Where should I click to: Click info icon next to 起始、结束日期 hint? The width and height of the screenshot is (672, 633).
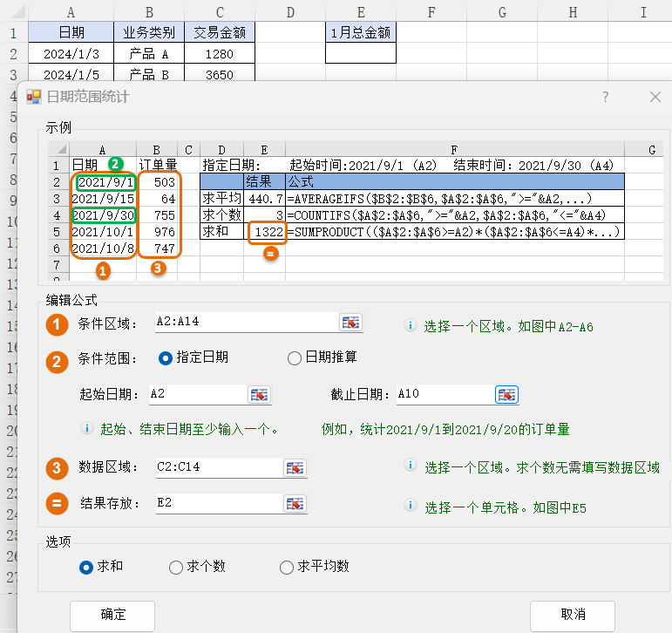pos(86,429)
